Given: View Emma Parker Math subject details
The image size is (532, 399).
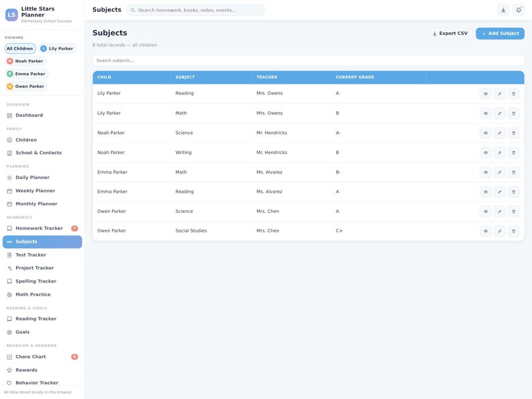Looking at the screenshot, I should tap(486, 173).
